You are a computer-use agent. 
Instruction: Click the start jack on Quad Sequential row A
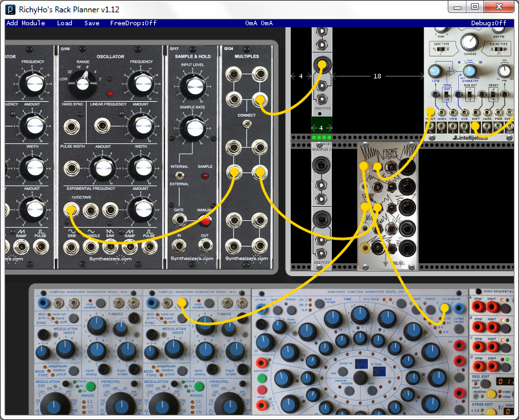(492, 307)
